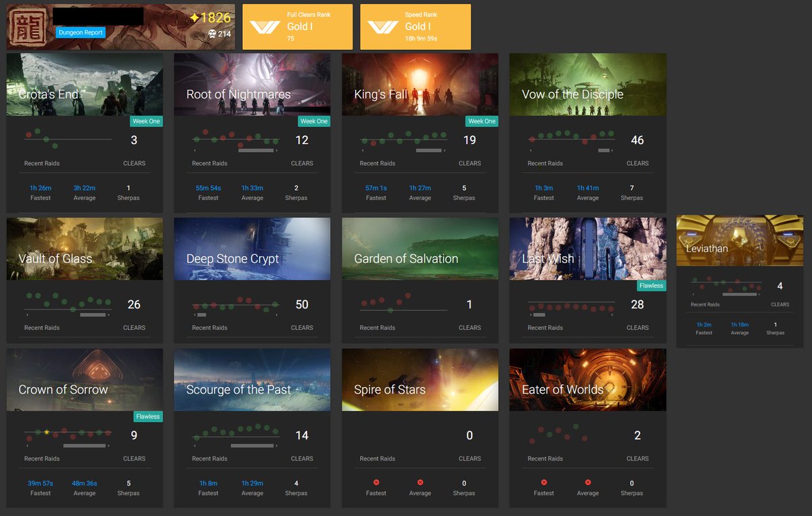Open the Garden of Salvation banner
This screenshot has width=812, height=516.
(x=420, y=249)
